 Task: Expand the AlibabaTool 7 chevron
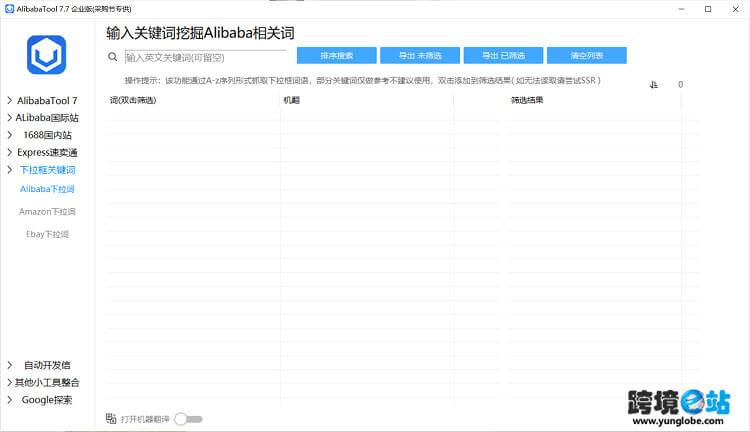10,100
